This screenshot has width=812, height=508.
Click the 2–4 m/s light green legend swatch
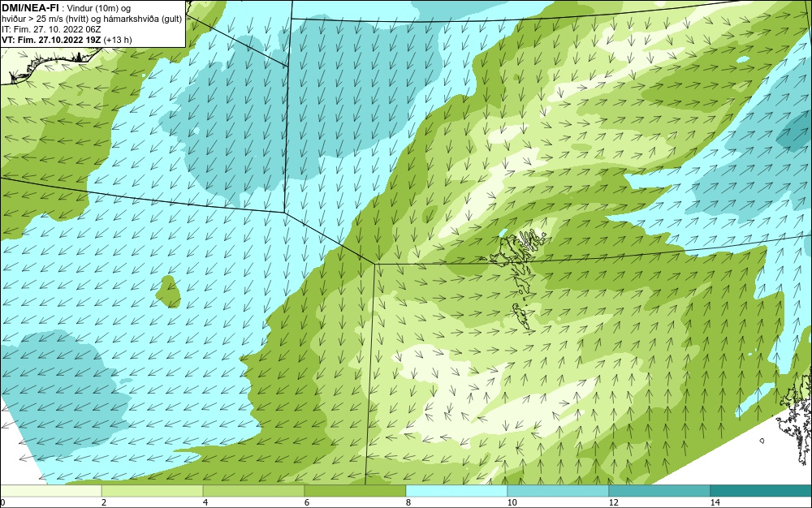153,491
